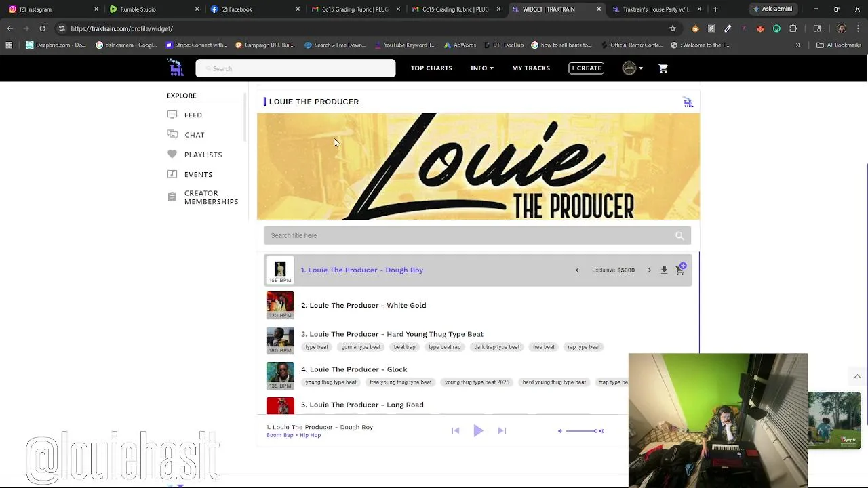
Task: Click the Louie The Producer banner image
Action: [478, 166]
